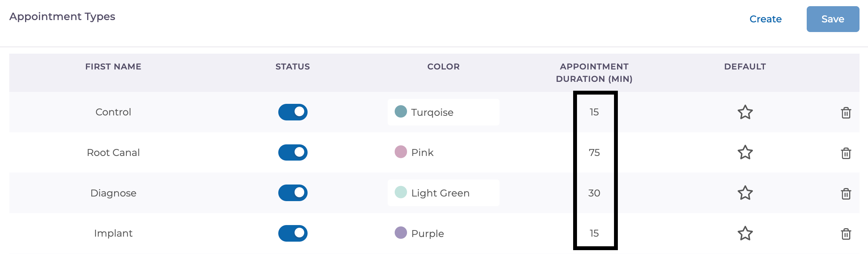Viewport: 868px width, 254px height.
Task: Toggle Root Canal status off
Action: pos(293,152)
